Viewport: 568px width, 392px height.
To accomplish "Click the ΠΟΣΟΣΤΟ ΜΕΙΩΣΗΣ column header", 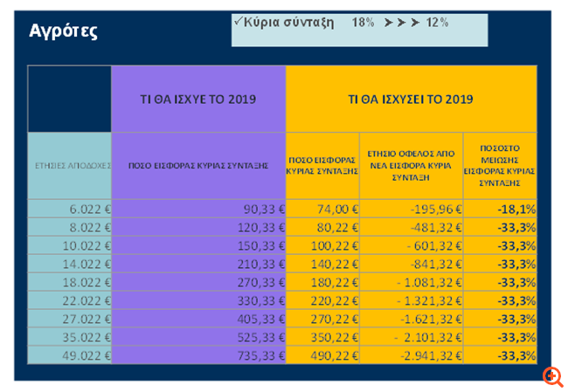I will [501, 166].
